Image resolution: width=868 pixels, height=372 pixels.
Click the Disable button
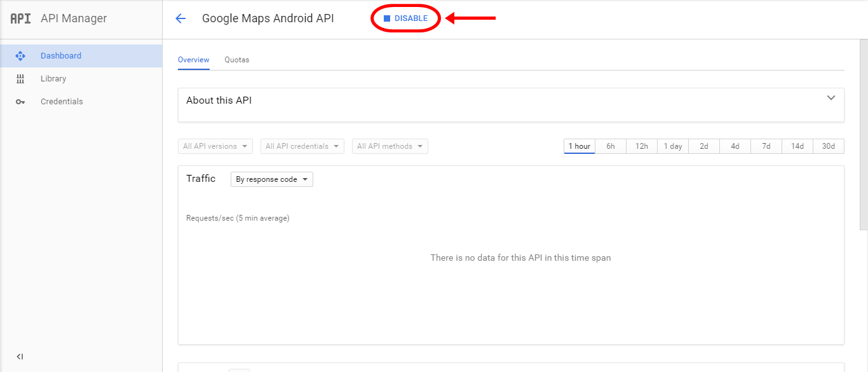pyautogui.click(x=406, y=18)
